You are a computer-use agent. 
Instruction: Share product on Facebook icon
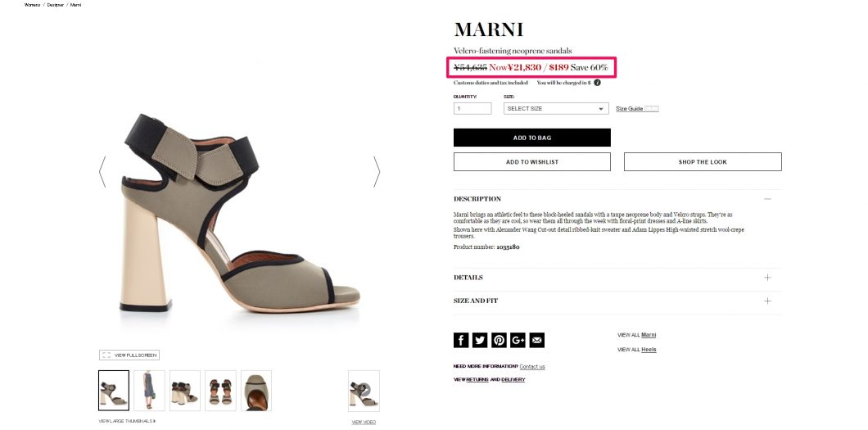pyautogui.click(x=461, y=341)
